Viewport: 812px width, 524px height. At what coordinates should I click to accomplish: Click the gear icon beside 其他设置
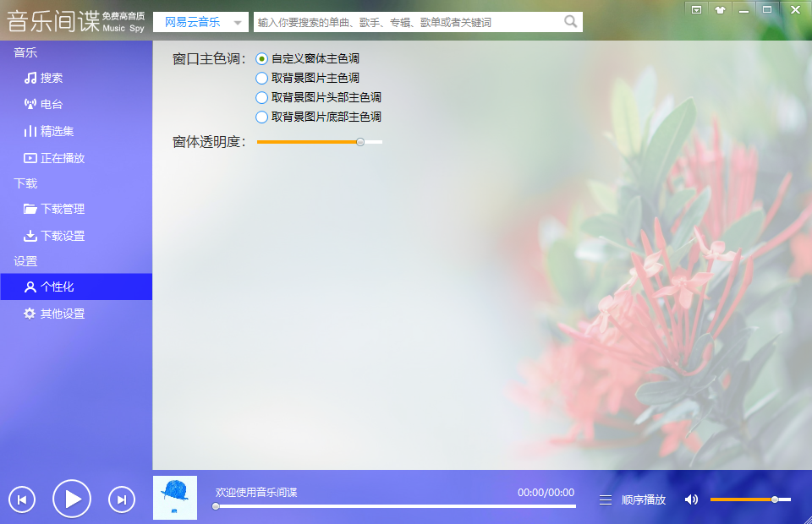(30, 314)
